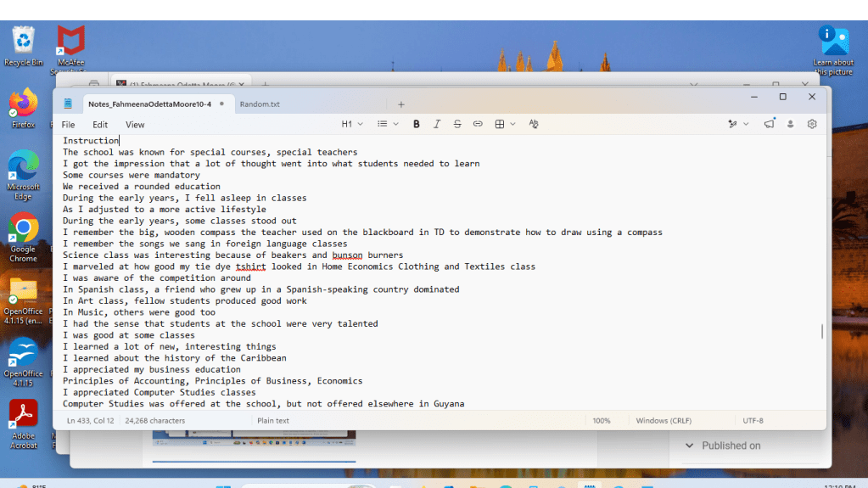Screen dimensions: 868x488
Task: Select the Google Chrome desktop shortcut
Action: click(23, 237)
